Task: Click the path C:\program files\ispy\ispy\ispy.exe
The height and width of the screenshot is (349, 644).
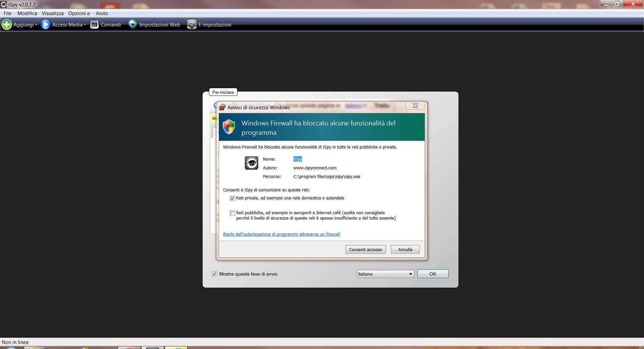Action: tap(327, 177)
